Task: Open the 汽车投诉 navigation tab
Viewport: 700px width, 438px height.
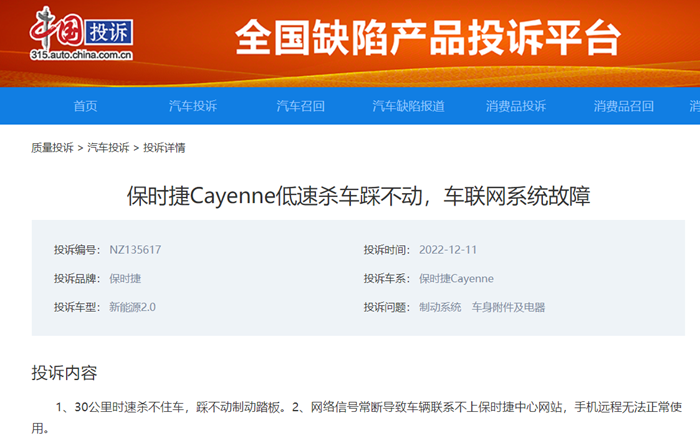Action: 193,106
